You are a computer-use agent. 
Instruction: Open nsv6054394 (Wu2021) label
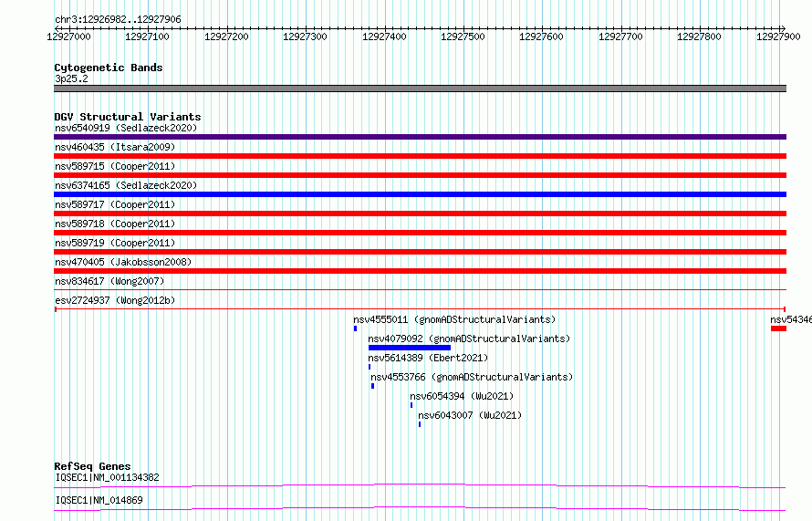tap(462, 396)
